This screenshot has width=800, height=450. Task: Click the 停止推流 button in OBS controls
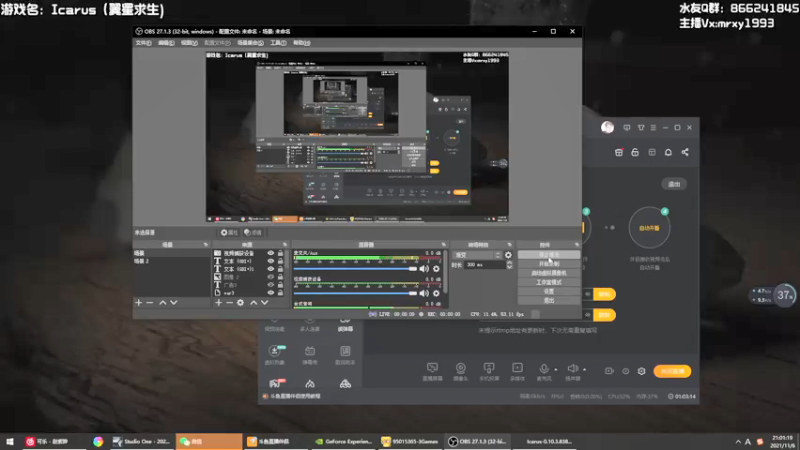pos(549,255)
